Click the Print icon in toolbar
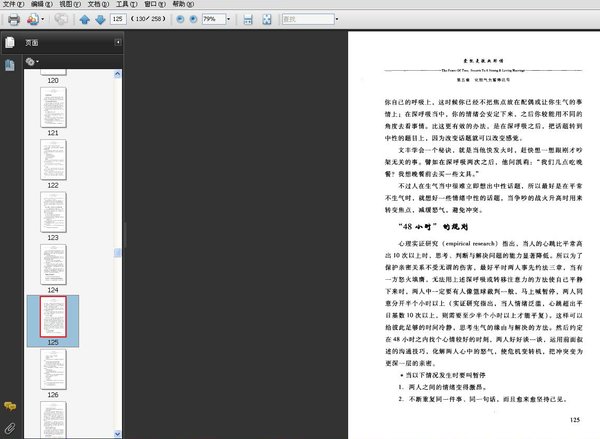 pyautogui.click(x=13, y=19)
